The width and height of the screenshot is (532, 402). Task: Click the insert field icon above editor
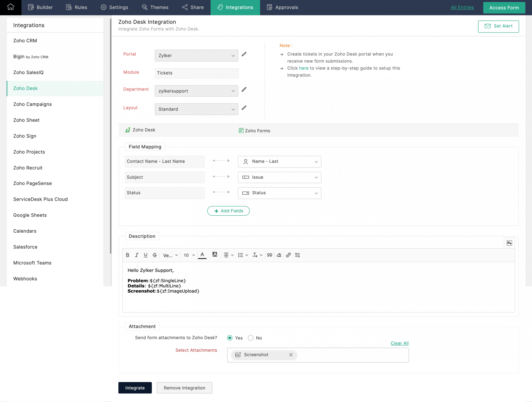tap(509, 243)
